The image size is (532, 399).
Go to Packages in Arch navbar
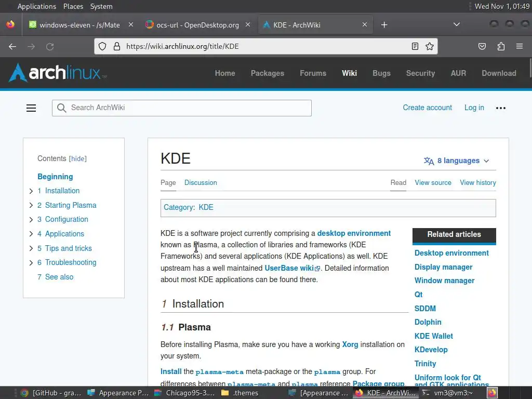click(x=268, y=73)
